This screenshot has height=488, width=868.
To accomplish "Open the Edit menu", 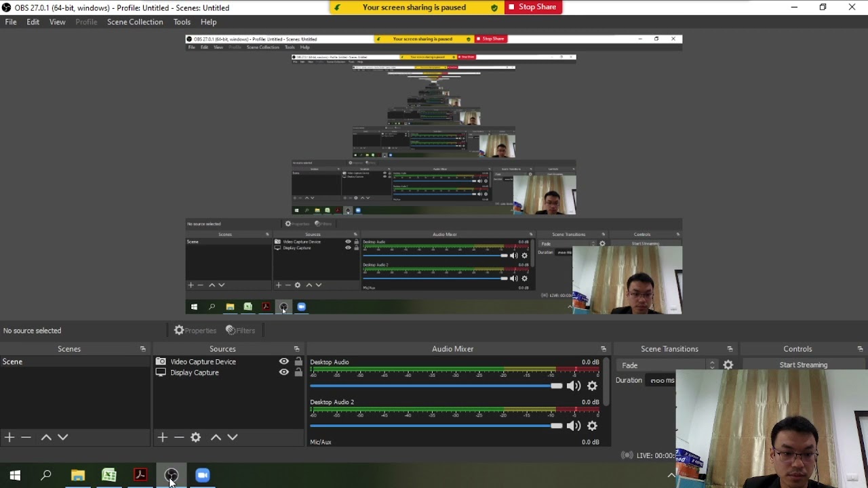I will [33, 22].
